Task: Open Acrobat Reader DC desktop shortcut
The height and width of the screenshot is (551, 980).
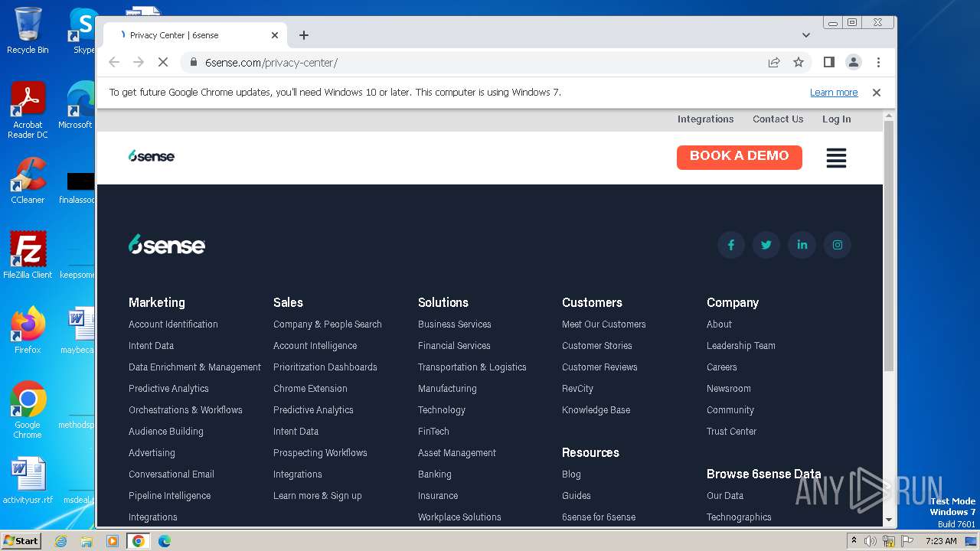Action: (28, 110)
